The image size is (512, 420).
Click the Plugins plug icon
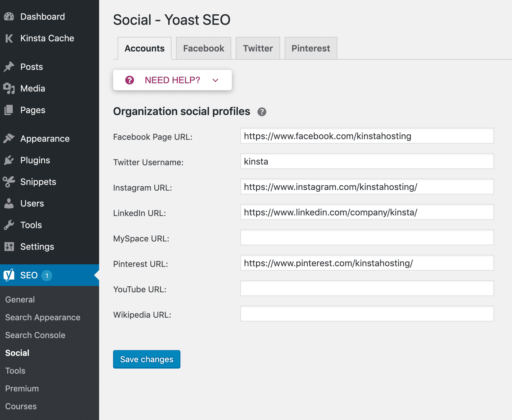[x=9, y=160]
